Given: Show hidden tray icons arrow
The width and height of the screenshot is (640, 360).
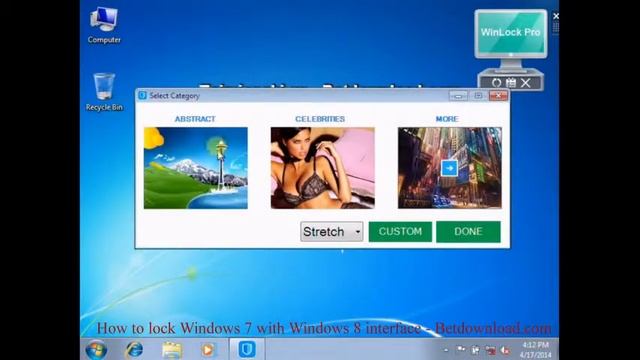Looking at the screenshot, I should [446, 350].
